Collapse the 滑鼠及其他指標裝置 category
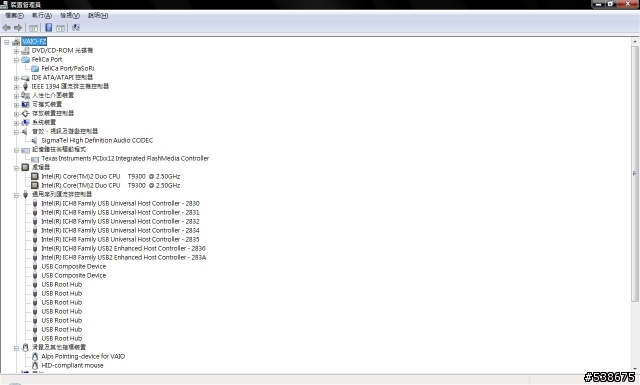The width and height of the screenshot is (640, 385). pyautogui.click(x=16, y=348)
